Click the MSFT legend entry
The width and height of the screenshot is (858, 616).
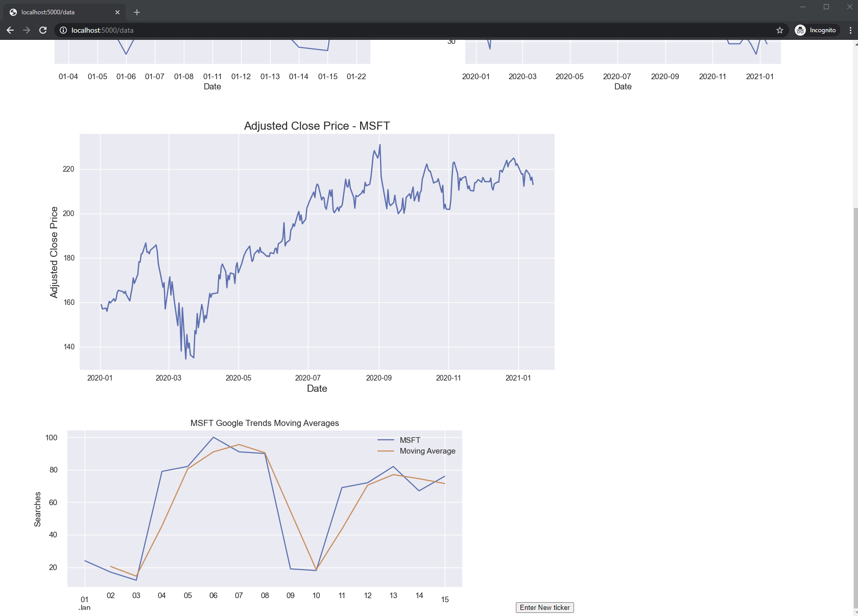pyautogui.click(x=399, y=440)
